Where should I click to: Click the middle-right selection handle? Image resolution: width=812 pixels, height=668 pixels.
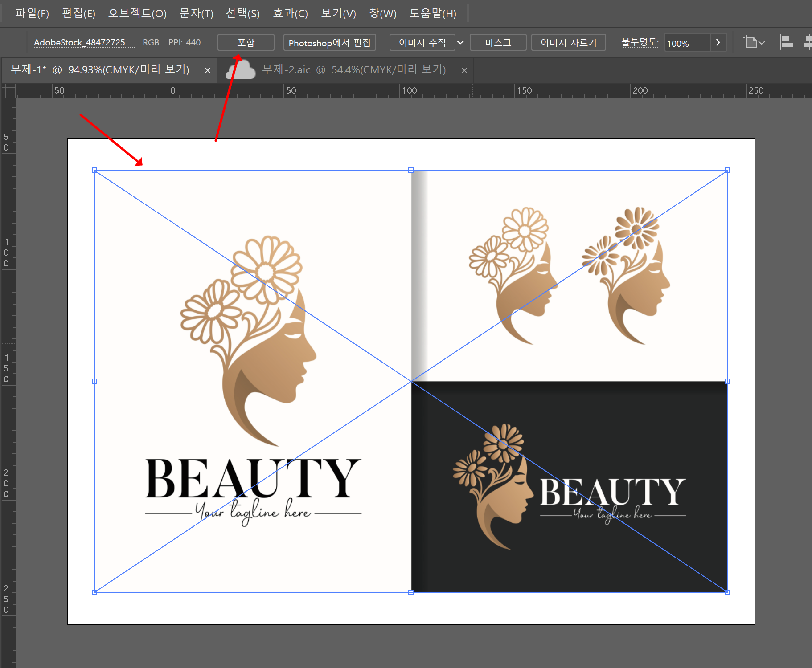[x=727, y=381]
